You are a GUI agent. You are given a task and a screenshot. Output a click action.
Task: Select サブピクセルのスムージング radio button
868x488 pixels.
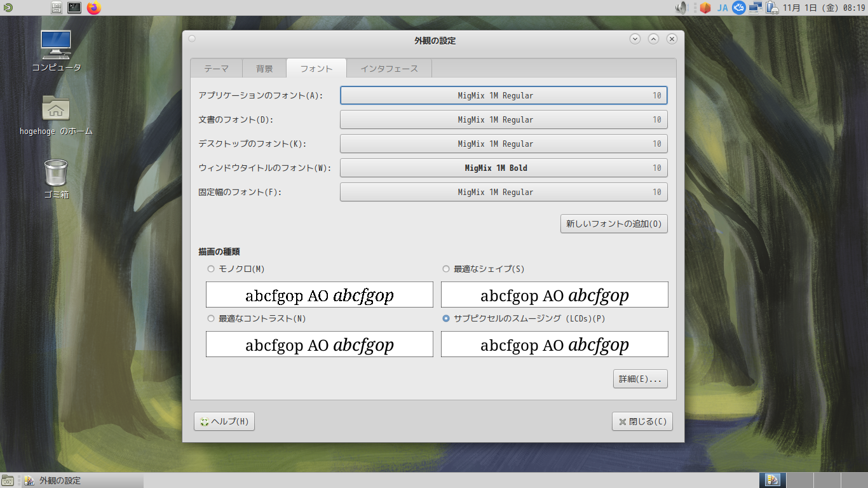446,318
